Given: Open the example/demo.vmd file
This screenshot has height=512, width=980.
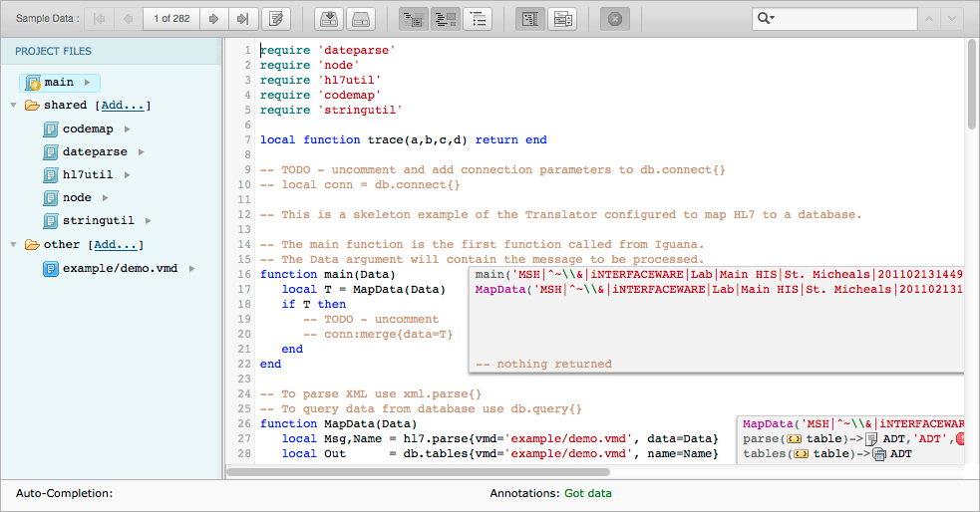Looking at the screenshot, I should pos(120,269).
